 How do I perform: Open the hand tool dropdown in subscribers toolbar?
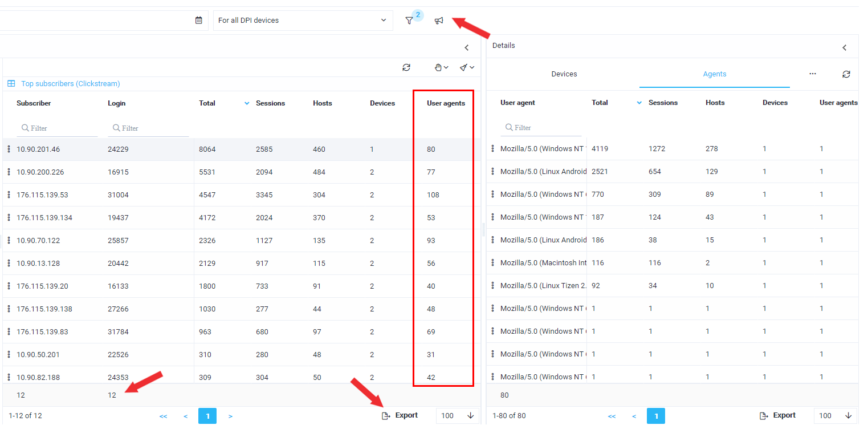441,67
